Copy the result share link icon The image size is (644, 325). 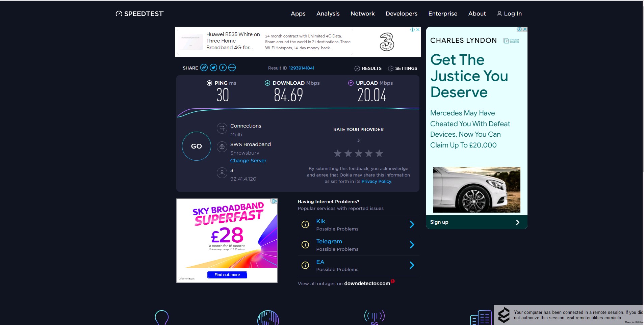tap(204, 68)
